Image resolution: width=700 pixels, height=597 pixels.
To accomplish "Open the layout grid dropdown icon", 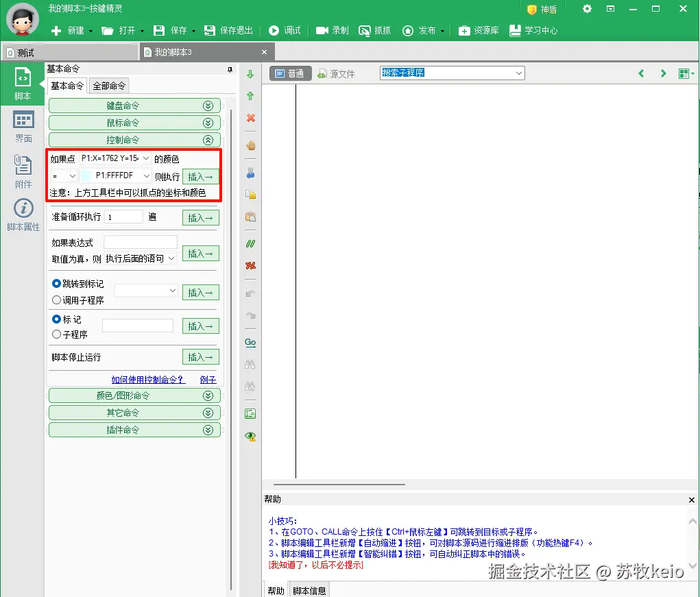I will (686, 73).
